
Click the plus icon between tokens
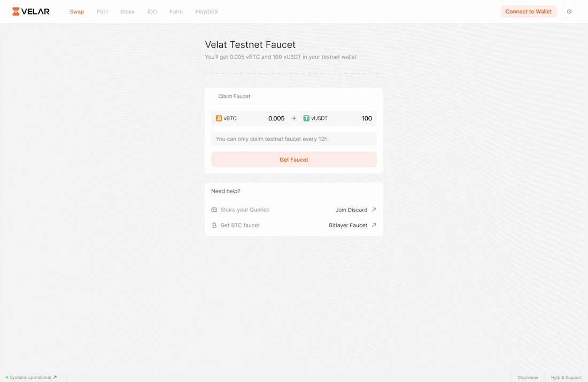point(294,118)
